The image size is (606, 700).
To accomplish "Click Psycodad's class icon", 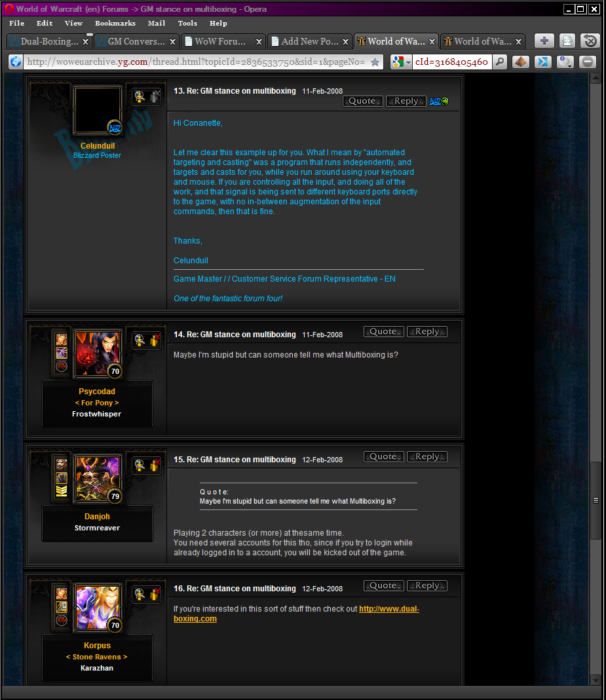I will [x=62, y=353].
